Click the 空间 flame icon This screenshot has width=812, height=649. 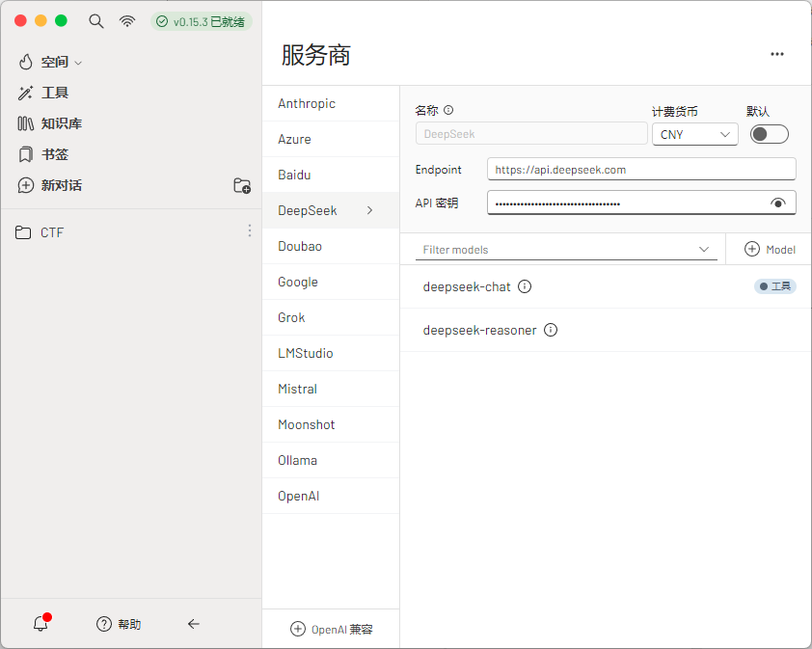pyautogui.click(x=26, y=62)
